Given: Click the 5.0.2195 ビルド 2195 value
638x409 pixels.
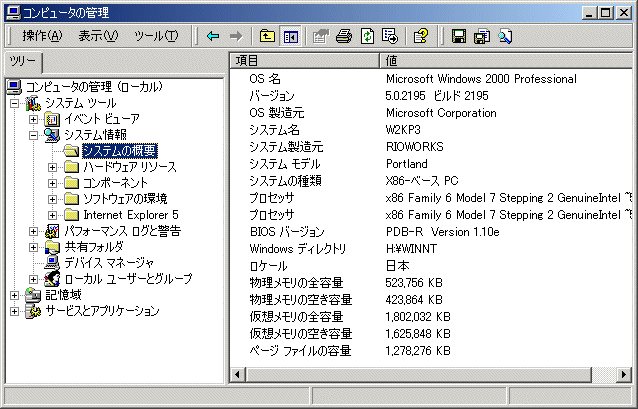Looking at the screenshot, I should [x=437, y=96].
